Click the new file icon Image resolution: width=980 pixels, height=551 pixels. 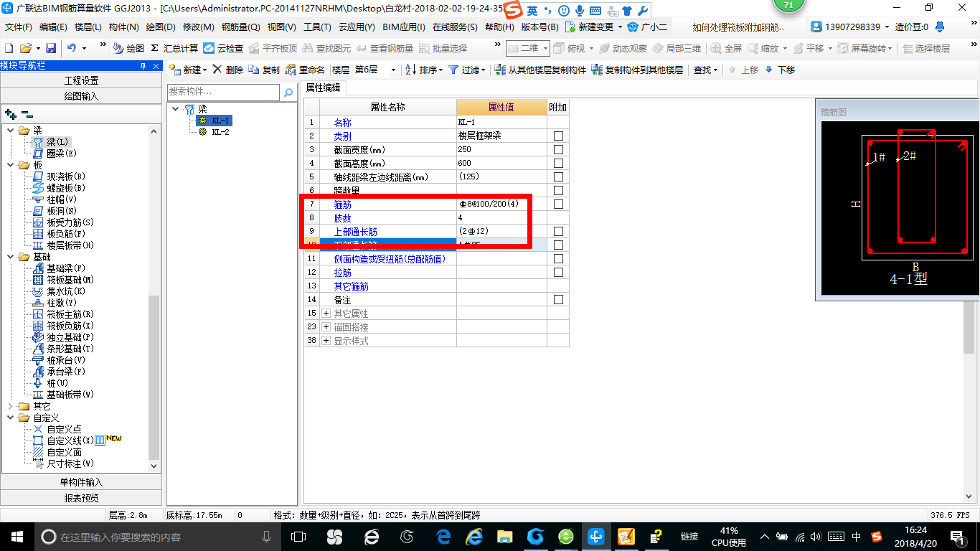coord(9,48)
